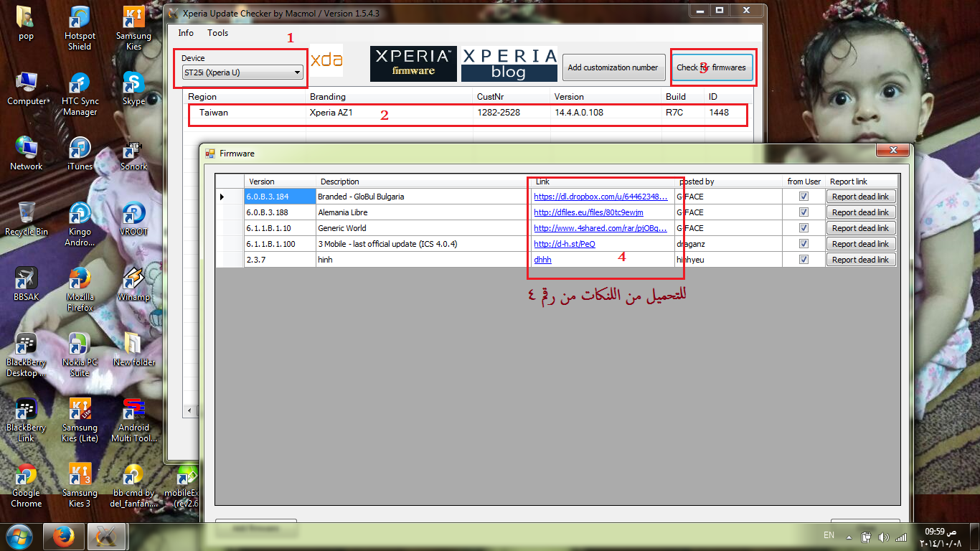Image resolution: width=980 pixels, height=551 pixels.
Task: Click the XDA logo in Xperia Update Checker
Action: point(326,60)
